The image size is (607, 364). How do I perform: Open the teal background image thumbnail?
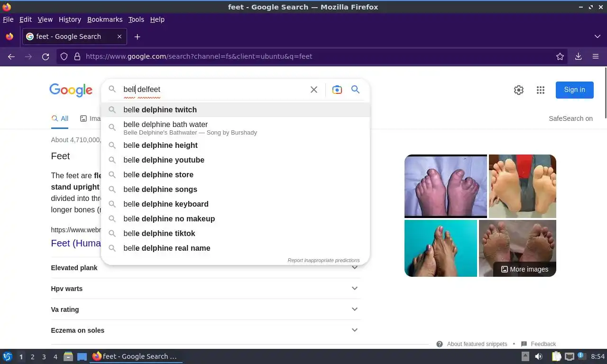click(x=441, y=248)
